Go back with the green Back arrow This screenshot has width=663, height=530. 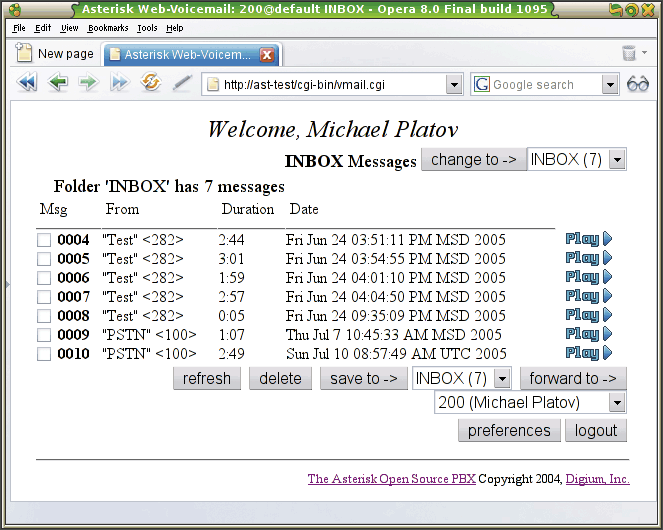(x=58, y=84)
